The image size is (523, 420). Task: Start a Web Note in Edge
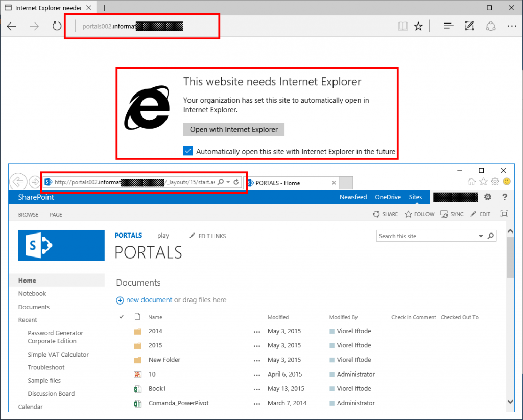[469, 26]
